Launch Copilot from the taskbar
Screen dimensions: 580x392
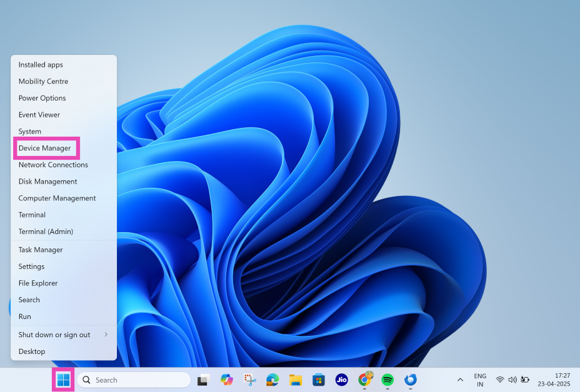tap(226, 380)
